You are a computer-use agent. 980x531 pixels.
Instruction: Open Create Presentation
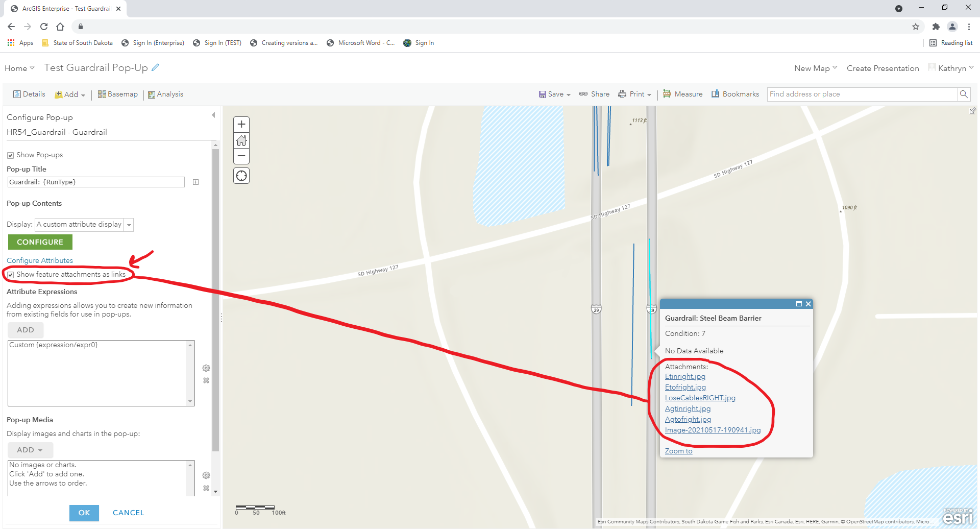pos(883,68)
